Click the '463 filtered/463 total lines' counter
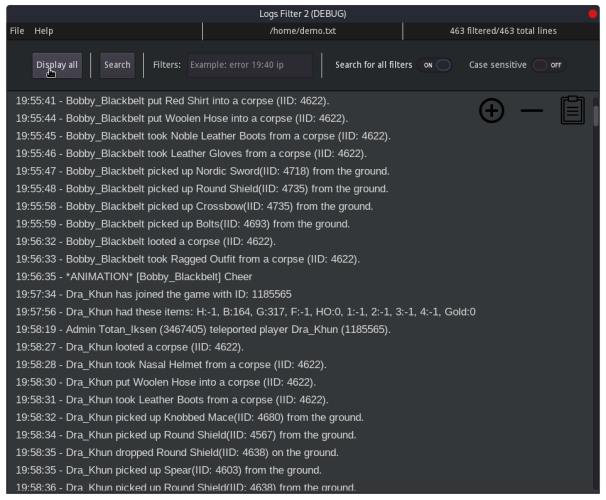This screenshot has width=606, height=500. click(504, 31)
